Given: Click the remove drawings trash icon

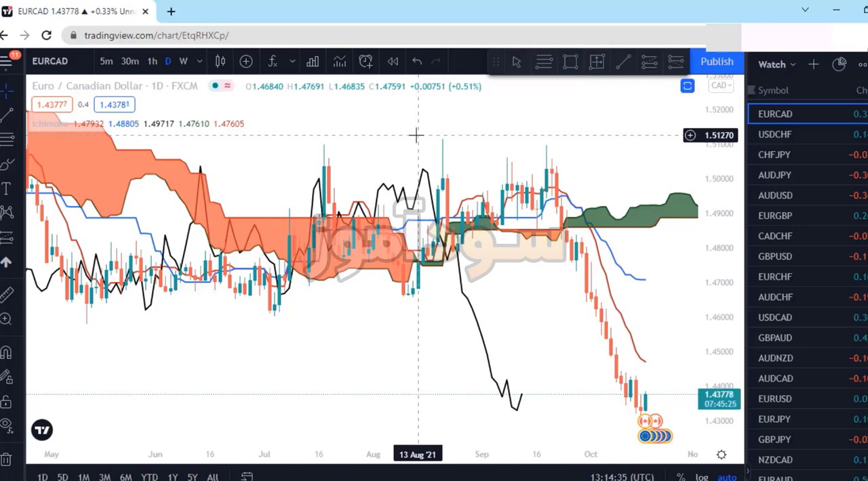Looking at the screenshot, I should click(7, 459).
